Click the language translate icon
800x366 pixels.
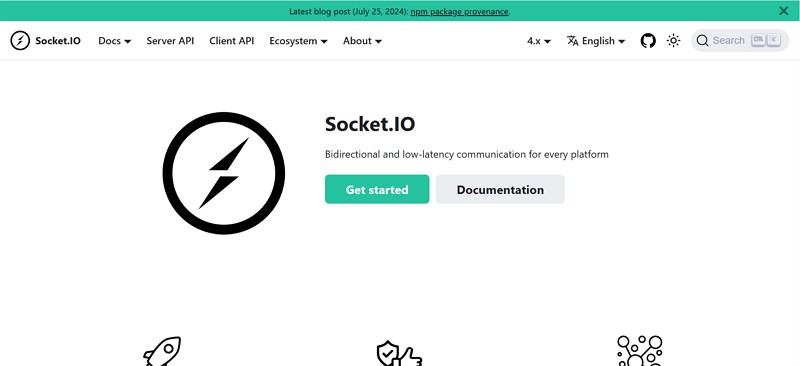[x=572, y=41]
